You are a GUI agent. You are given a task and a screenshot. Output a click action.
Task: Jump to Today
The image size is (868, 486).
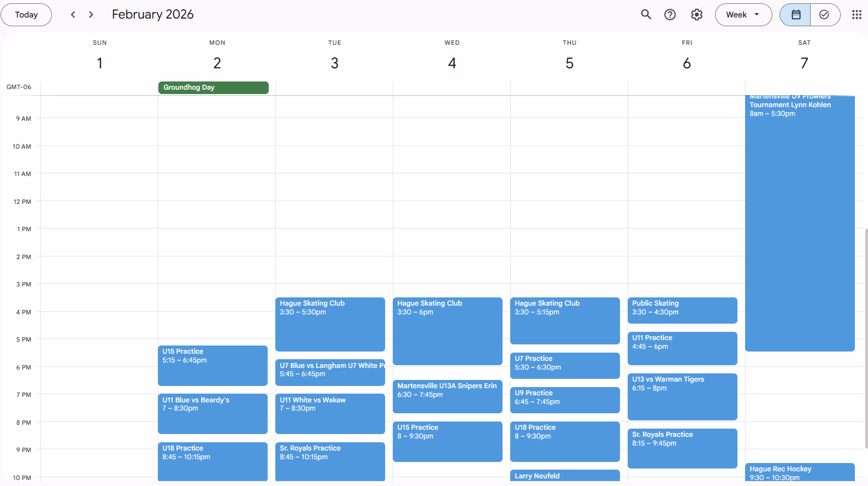click(26, 15)
